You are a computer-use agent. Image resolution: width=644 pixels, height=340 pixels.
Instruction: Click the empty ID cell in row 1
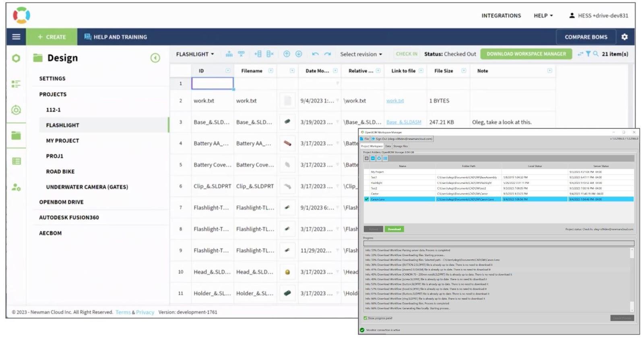click(213, 83)
